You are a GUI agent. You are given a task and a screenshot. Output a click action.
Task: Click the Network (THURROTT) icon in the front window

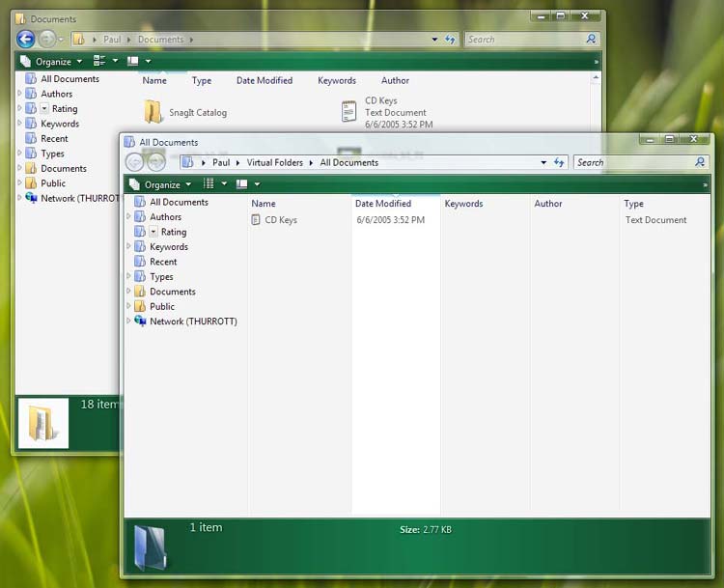[x=141, y=322]
